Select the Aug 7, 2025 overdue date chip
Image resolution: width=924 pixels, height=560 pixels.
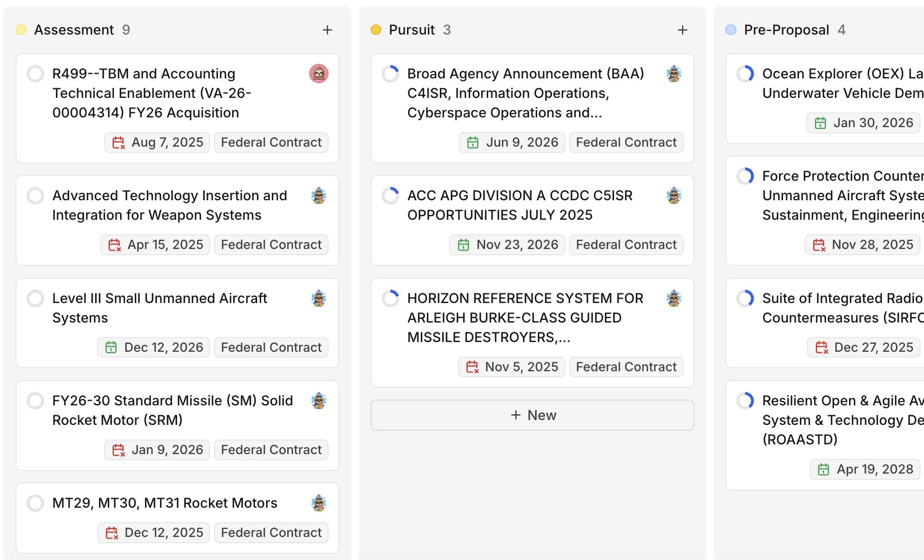(x=157, y=142)
